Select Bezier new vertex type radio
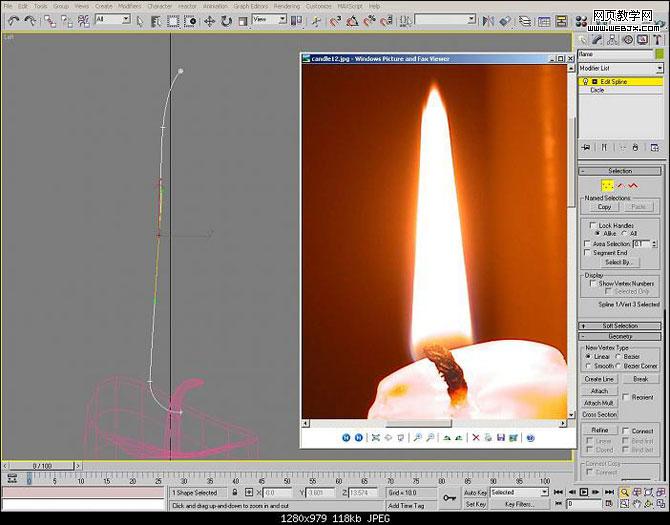This screenshot has width=670, height=525. click(618, 356)
